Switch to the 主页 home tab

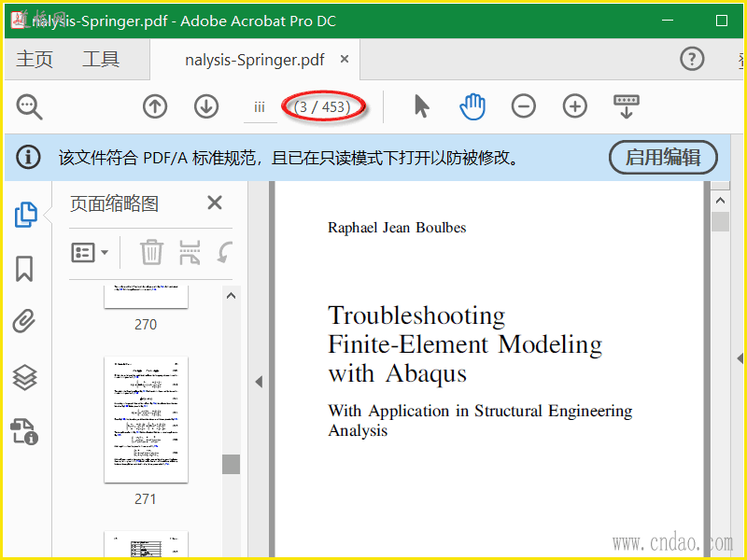coord(35,59)
